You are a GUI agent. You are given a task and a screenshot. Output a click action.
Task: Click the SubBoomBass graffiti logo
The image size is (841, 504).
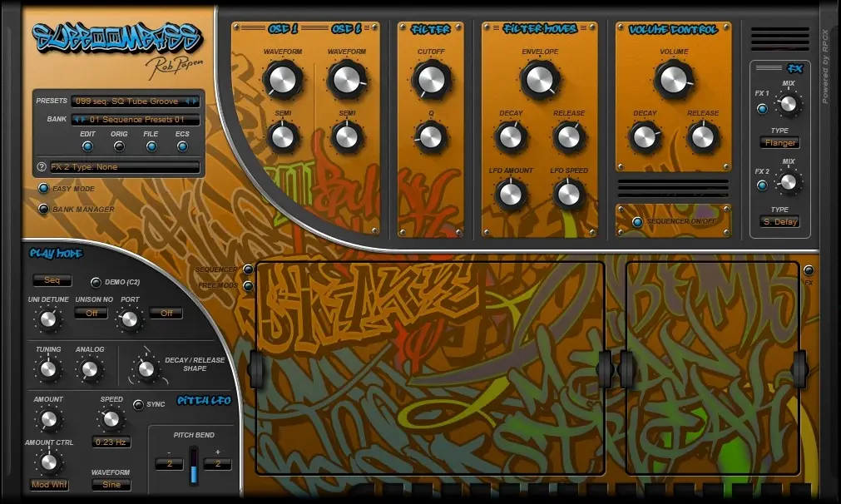click(116, 37)
